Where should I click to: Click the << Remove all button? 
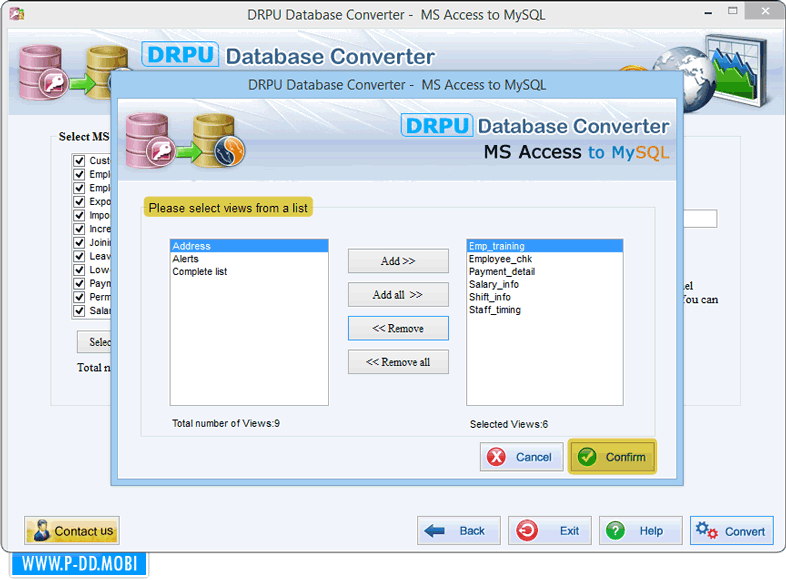(x=398, y=362)
